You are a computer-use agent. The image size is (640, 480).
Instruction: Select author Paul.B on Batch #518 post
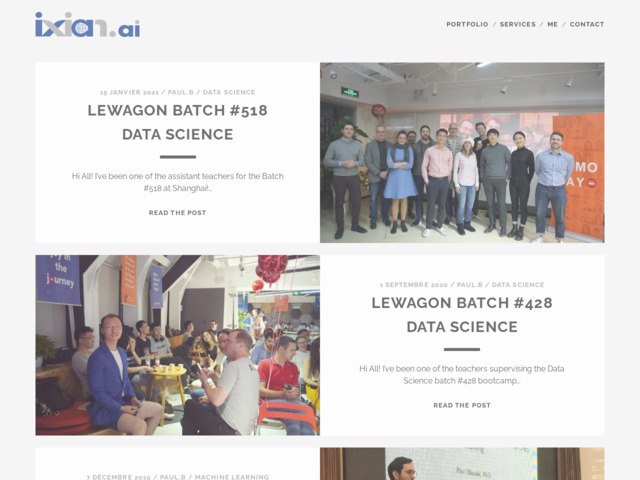pyautogui.click(x=181, y=93)
